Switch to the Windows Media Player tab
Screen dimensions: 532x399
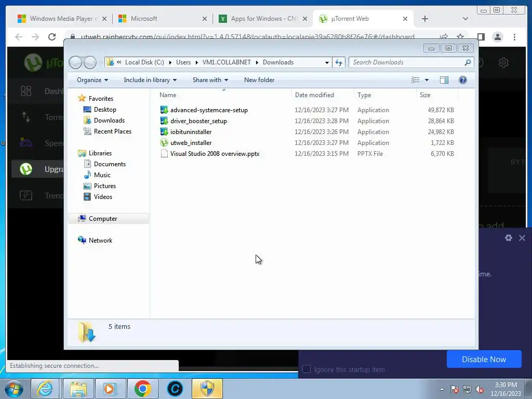pos(62,19)
